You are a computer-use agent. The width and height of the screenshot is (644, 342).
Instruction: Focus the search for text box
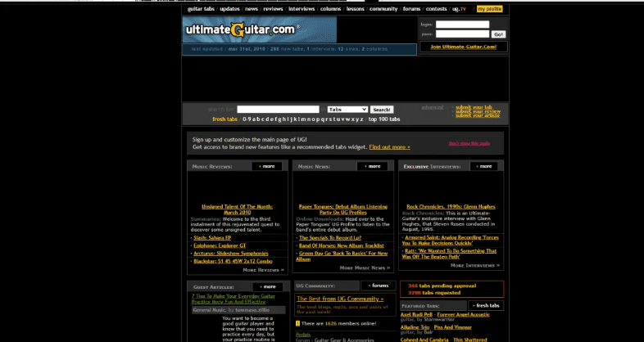(278, 110)
